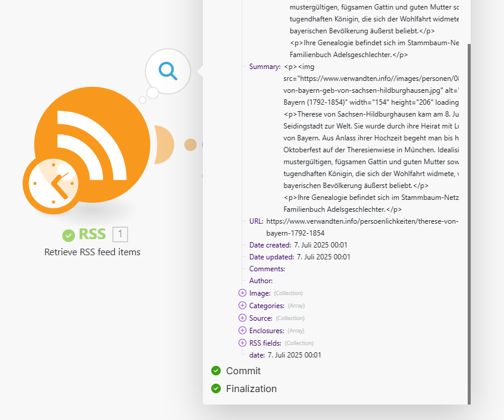Click the small round dot on module connector
Viewport: 504px width, 420px height.
point(190,145)
